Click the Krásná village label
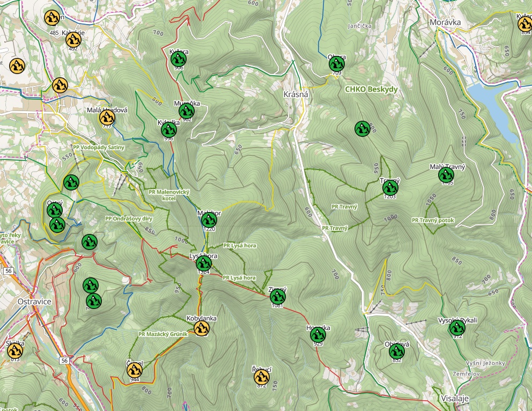 pyautogui.click(x=295, y=94)
